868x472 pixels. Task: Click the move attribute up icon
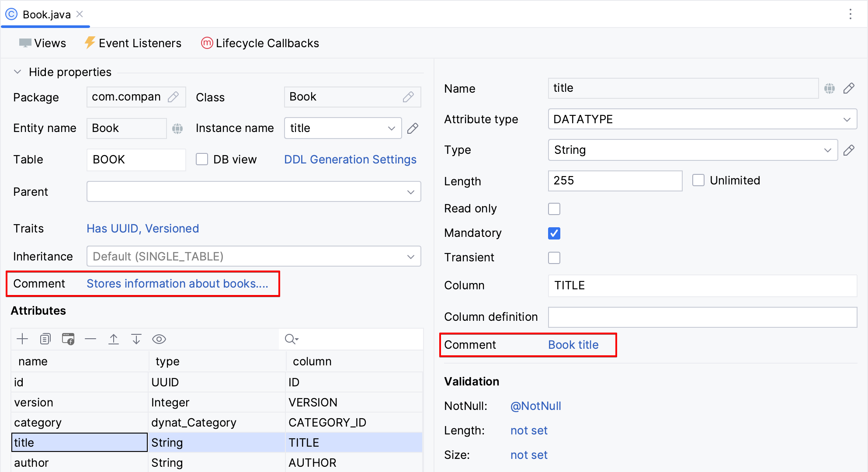pyautogui.click(x=113, y=338)
